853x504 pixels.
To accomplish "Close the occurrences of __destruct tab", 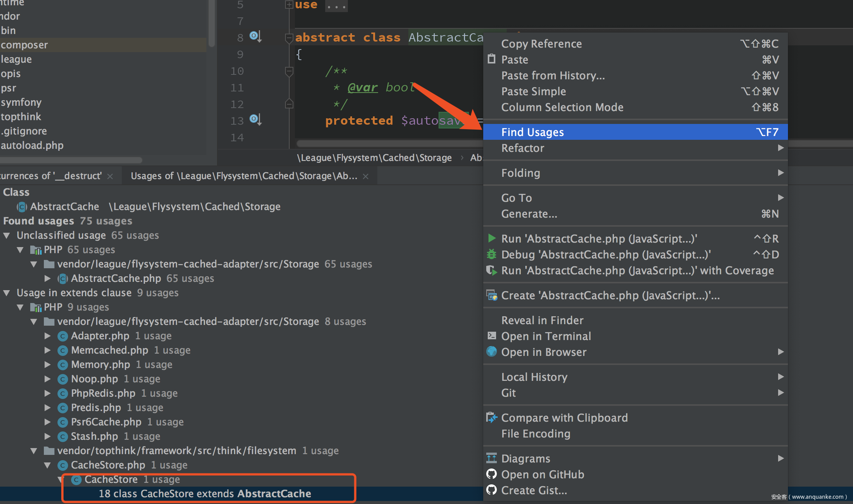I will pyautogui.click(x=110, y=176).
